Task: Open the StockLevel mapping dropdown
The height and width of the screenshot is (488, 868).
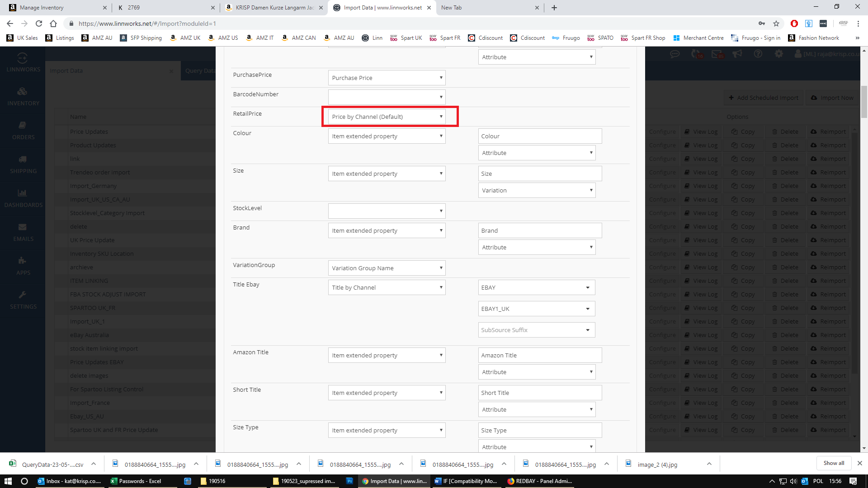Action: coord(387,211)
